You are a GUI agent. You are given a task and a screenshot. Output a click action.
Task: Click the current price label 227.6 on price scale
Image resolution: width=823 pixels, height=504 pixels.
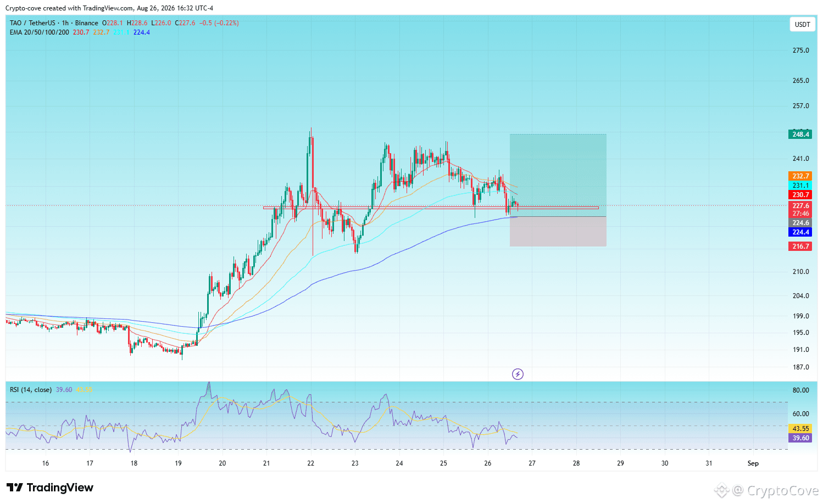click(x=800, y=206)
